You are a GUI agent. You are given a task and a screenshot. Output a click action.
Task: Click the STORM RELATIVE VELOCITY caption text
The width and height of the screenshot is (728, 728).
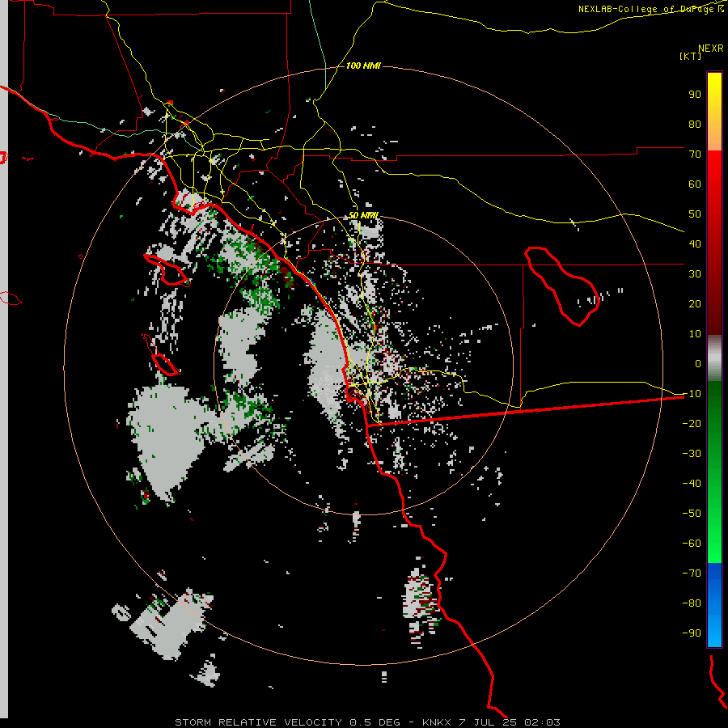coord(260,722)
